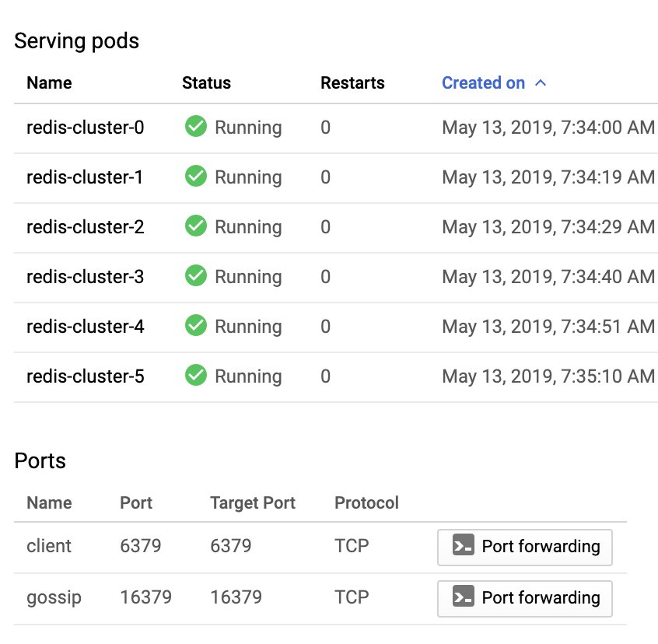Click the Protocol column header
Image resolution: width=658 pixels, height=644 pixels.
pyautogui.click(x=366, y=503)
